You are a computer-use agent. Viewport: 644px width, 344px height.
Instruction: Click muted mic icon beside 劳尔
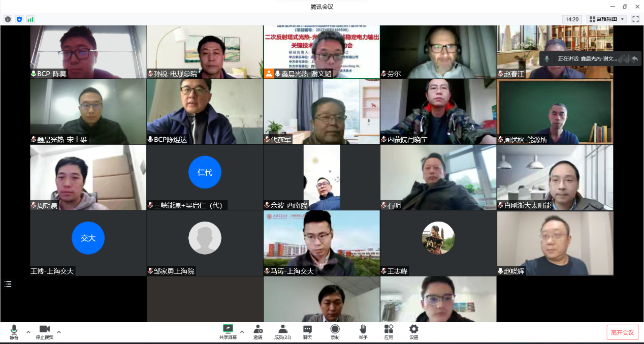pyautogui.click(x=384, y=74)
